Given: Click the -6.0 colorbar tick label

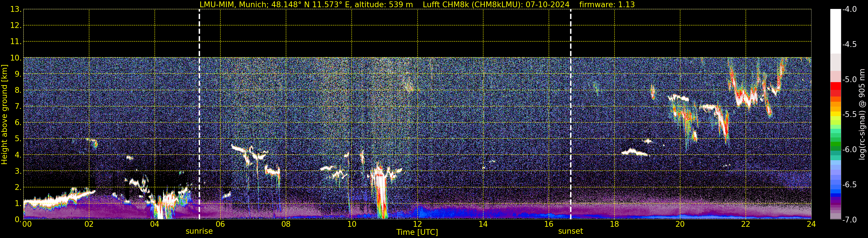Looking at the screenshot, I should click(849, 150).
